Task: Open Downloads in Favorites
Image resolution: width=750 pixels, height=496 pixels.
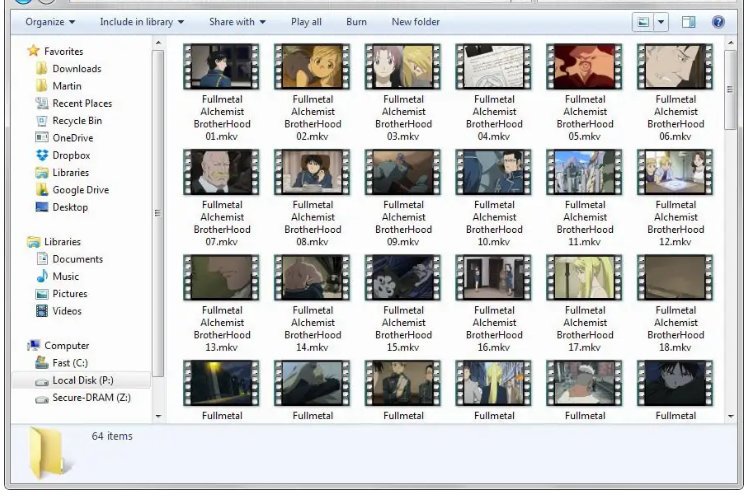Action: [x=77, y=68]
